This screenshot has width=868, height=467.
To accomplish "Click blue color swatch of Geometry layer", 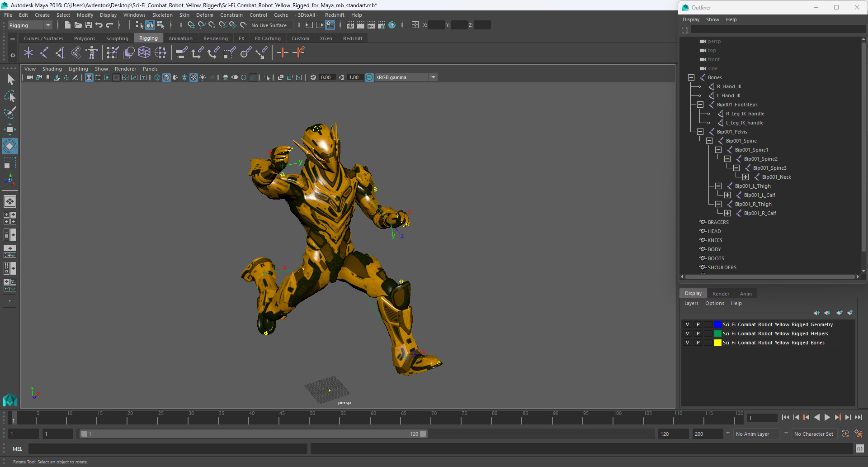I will [x=717, y=324].
